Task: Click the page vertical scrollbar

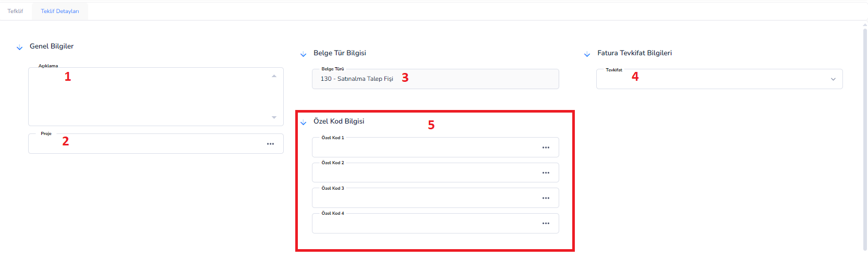Action: 865,137
